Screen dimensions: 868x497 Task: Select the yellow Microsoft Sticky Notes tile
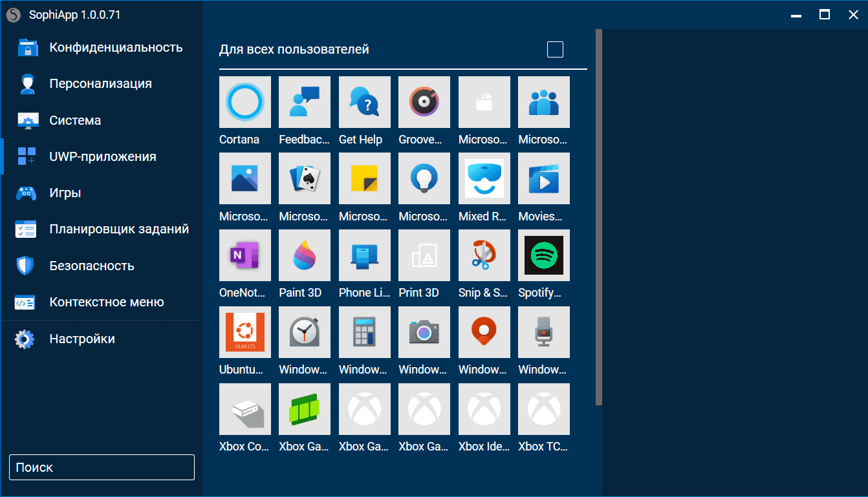(365, 178)
